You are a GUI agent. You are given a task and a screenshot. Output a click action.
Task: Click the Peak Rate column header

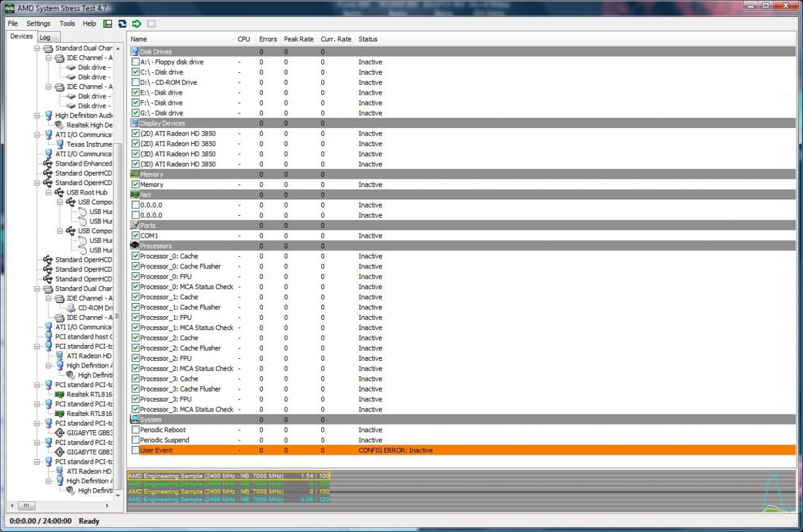pos(299,39)
